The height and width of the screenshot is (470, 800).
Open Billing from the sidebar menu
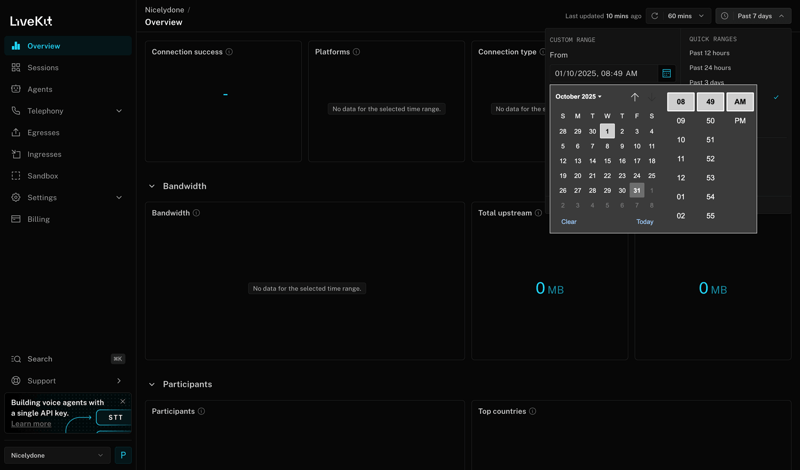point(68,219)
